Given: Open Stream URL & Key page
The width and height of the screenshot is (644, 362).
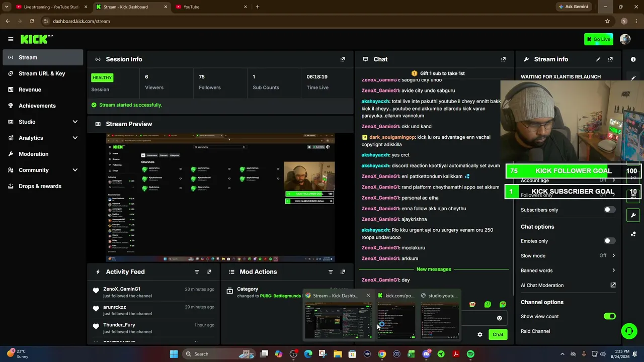Looking at the screenshot, I should click(43, 73).
